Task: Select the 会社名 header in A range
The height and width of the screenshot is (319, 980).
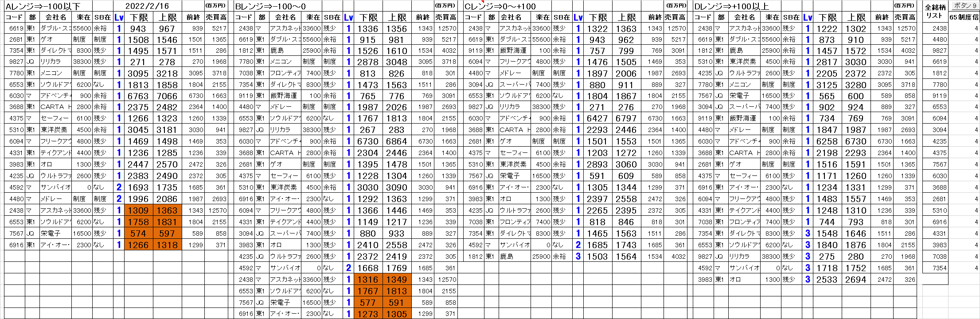Action: point(55,17)
